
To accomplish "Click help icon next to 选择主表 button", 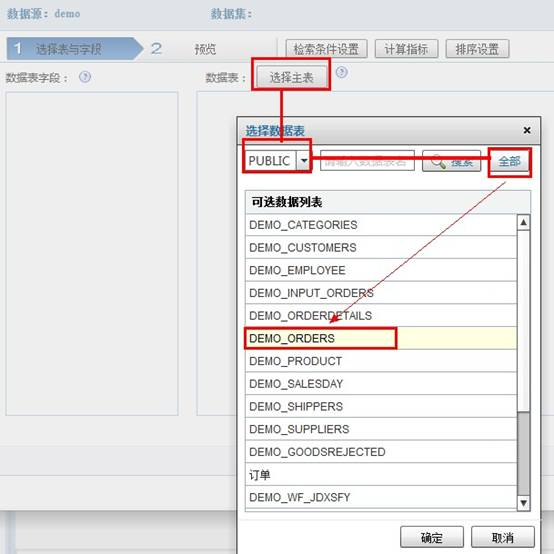I will (341, 72).
